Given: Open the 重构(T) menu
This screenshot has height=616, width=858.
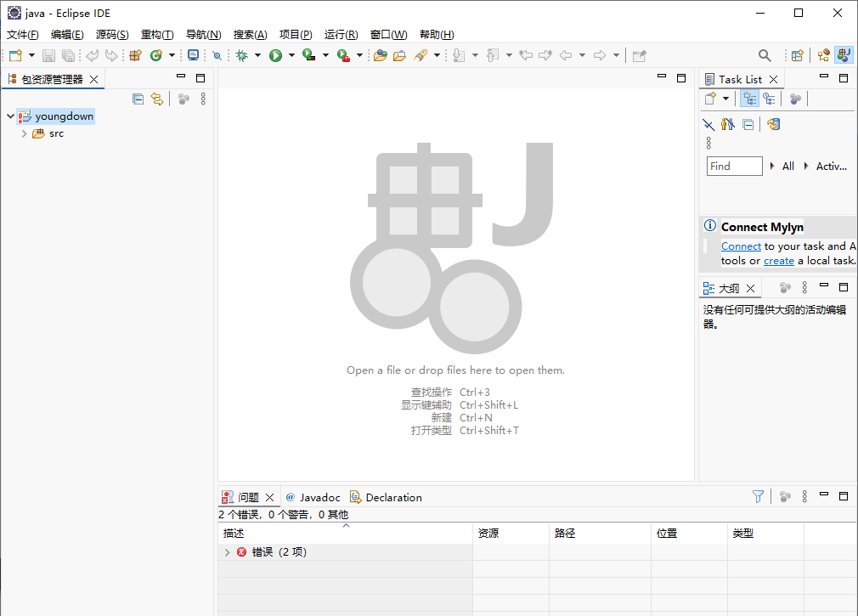Looking at the screenshot, I should point(157,35).
